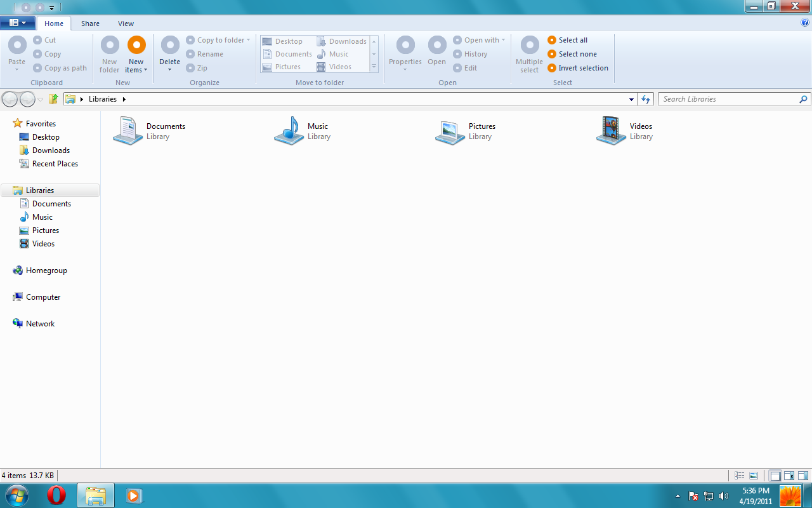
Task: Open the Music library icon
Action: 289,131
